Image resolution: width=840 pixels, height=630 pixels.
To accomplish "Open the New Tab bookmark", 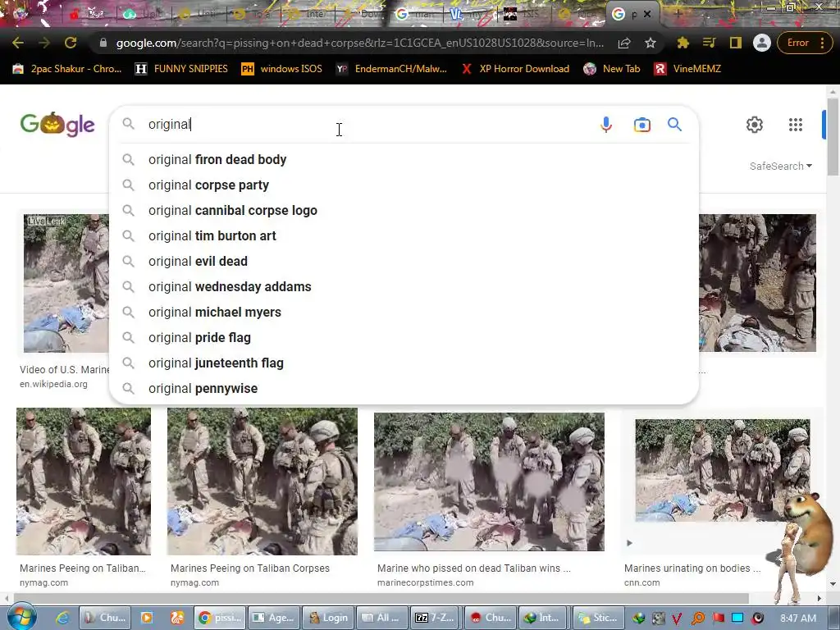I will coord(612,69).
